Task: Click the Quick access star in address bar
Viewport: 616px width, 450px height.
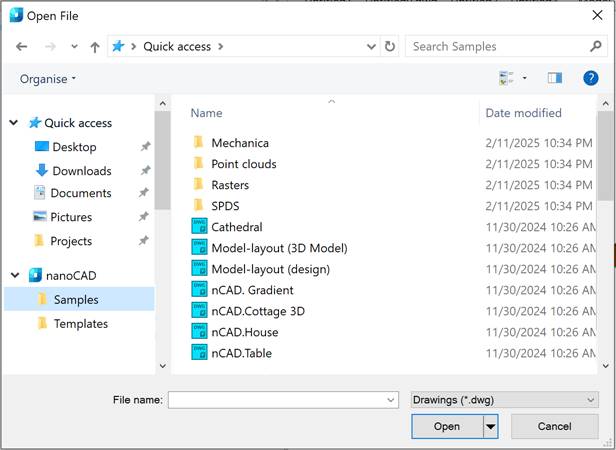Action: [x=118, y=46]
